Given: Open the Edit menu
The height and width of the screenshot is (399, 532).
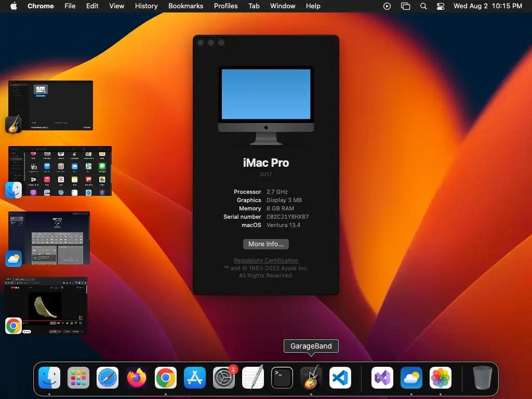Looking at the screenshot, I should click(92, 6).
